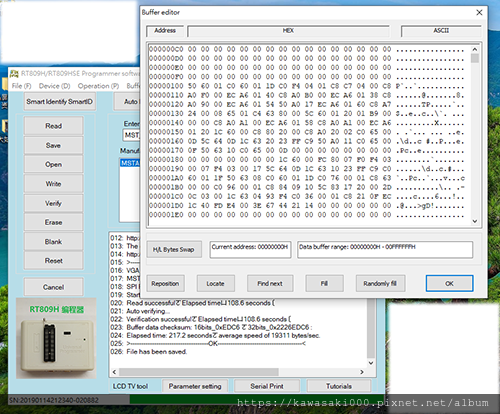The image size is (500, 414).
Task: Click the log horizontal scrollbar thumb
Action: 199,372
